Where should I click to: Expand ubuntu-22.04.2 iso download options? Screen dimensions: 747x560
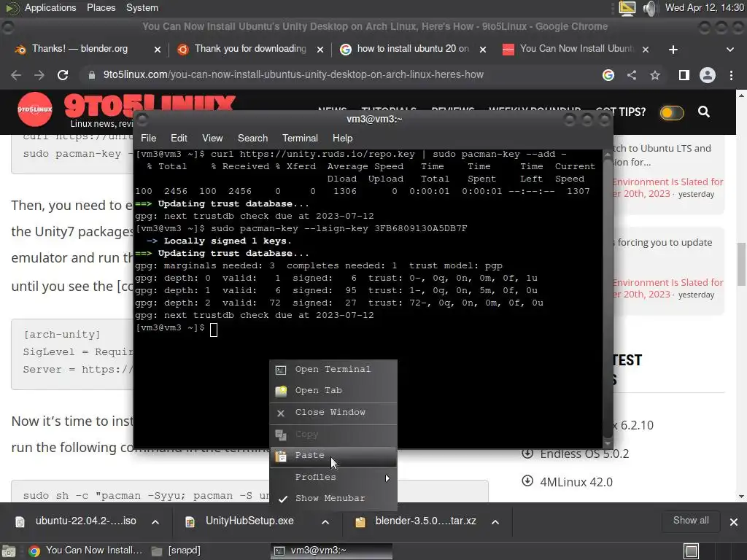[x=155, y=522]
